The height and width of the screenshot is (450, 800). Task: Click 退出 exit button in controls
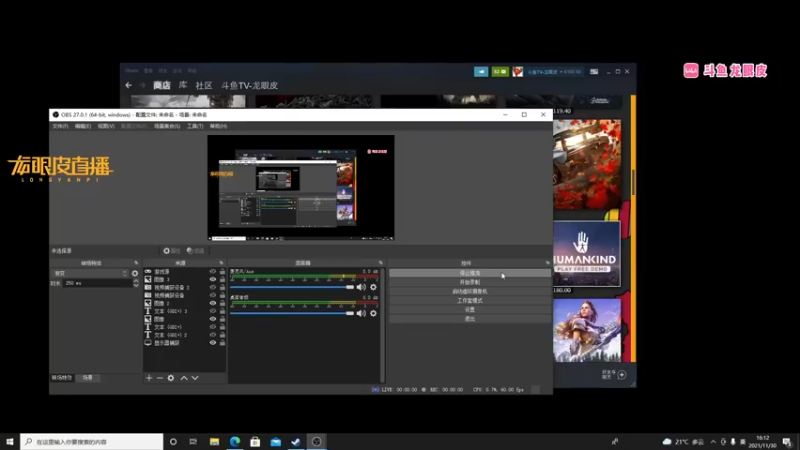tap(470, 319)
